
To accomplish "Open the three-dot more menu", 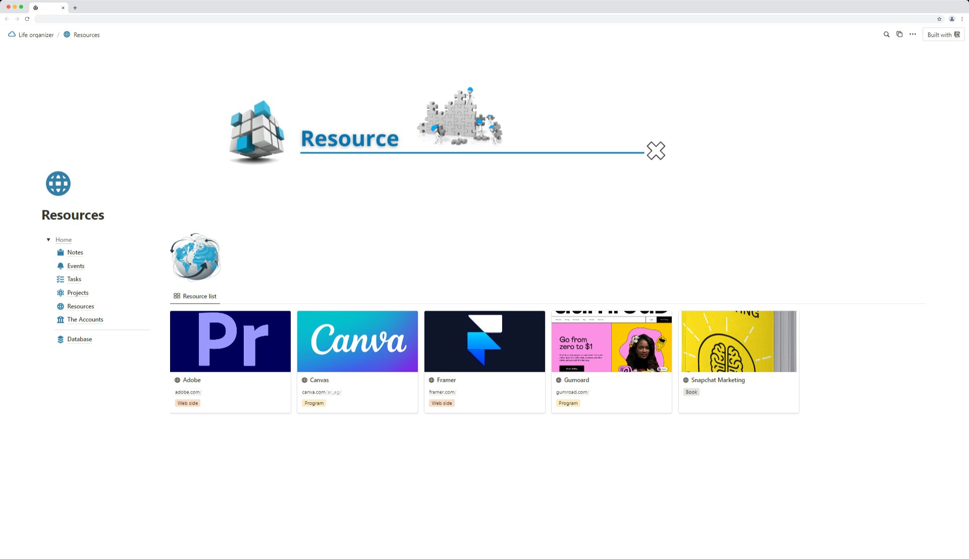I will [912, 34].
